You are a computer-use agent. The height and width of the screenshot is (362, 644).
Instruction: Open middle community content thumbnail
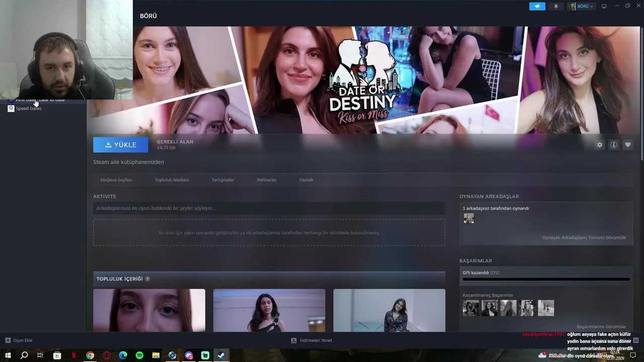tap(269, 310)
